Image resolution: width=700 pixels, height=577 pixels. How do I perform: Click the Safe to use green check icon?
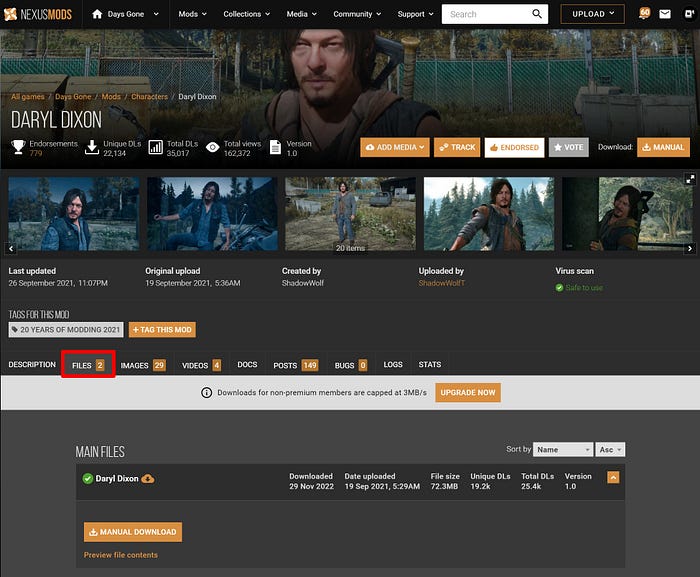[x=559, y=288]
